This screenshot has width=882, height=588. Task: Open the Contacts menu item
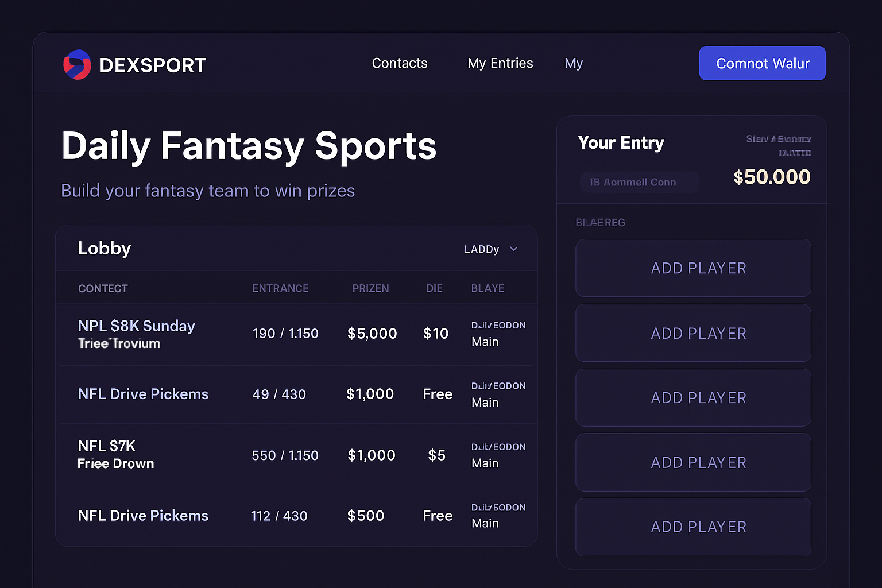400,63
